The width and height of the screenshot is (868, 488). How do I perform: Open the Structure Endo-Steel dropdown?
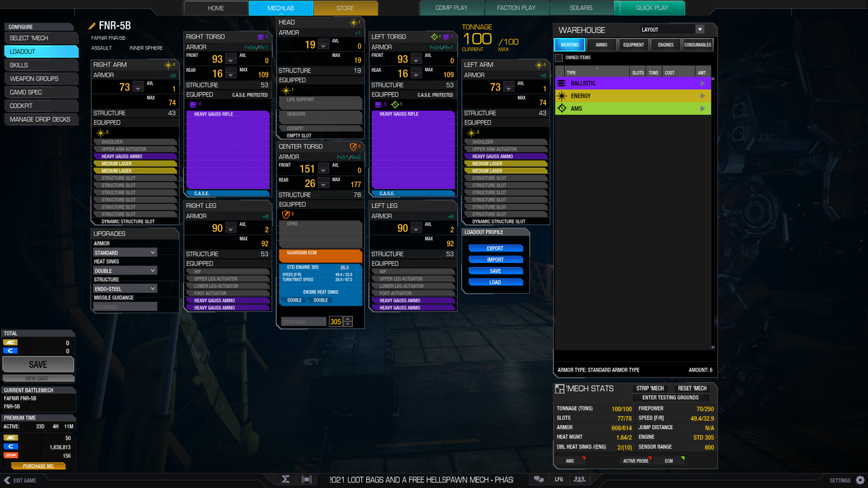click(x=125, y=289)
